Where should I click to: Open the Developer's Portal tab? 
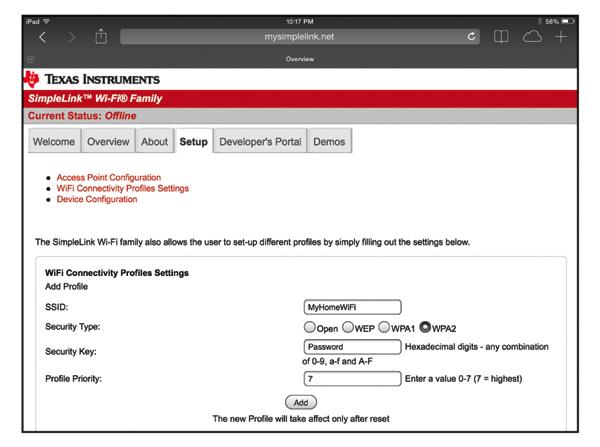pyautogui.click(x=260, y=141)
